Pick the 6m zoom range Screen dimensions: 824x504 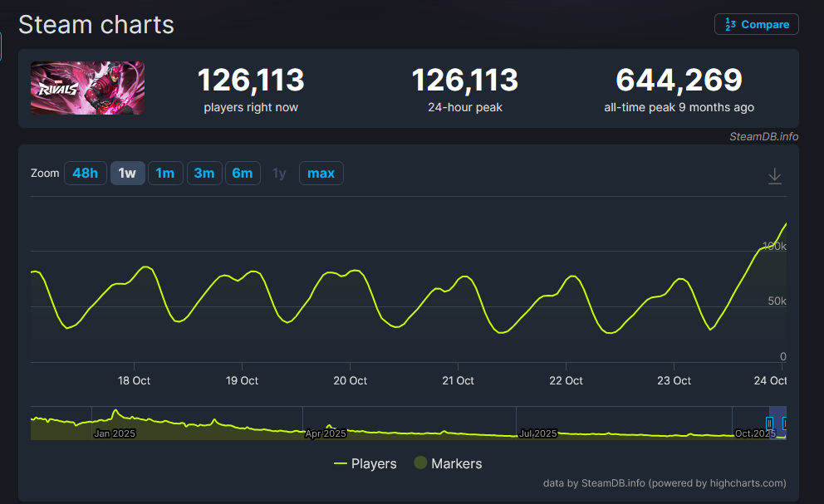coord(243,173)
